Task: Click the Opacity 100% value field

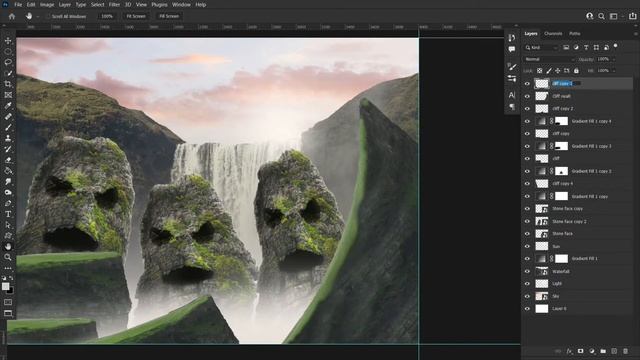Action: pos(603,59)
